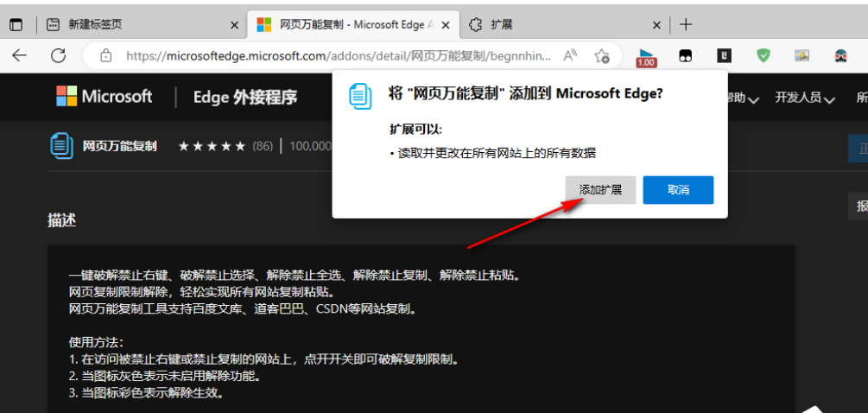
Task: Switch to the 扩展 tab
Action: (x=501, y=24)
